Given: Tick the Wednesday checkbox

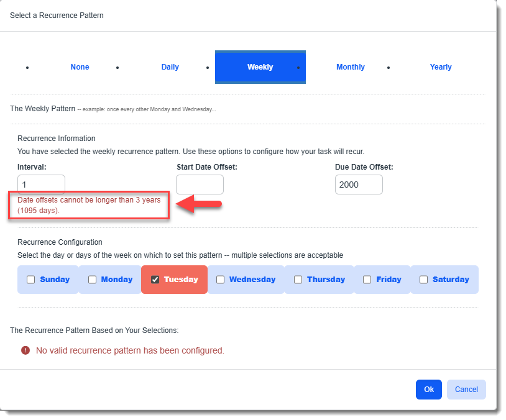Looking at the screenshot, I should 221,280.
